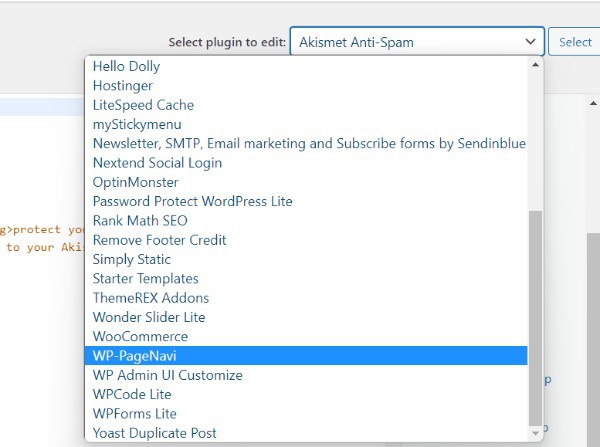The height and width of the screenshot is (447, 600).
Task: Select Starter Templates option
Action: (306, 279)
